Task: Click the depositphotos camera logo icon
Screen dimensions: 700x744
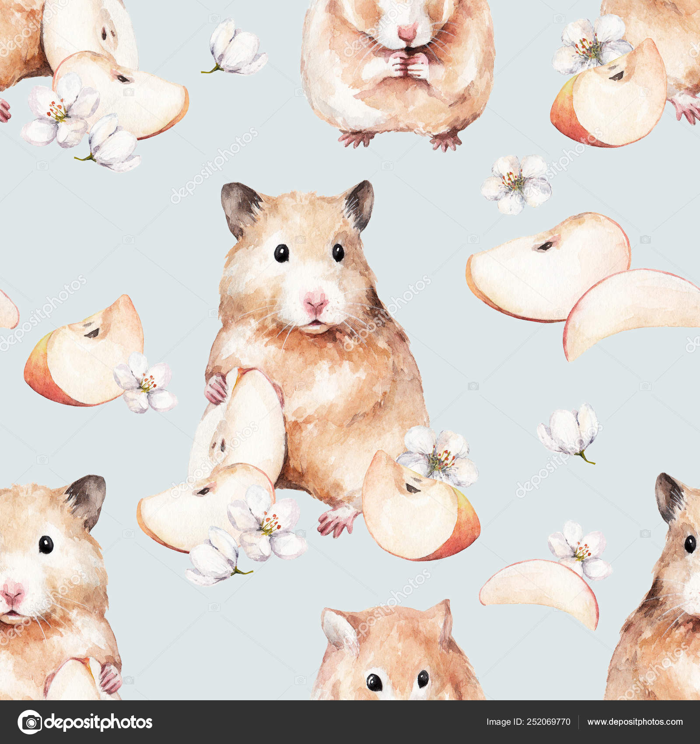Action: pos(30,722)
